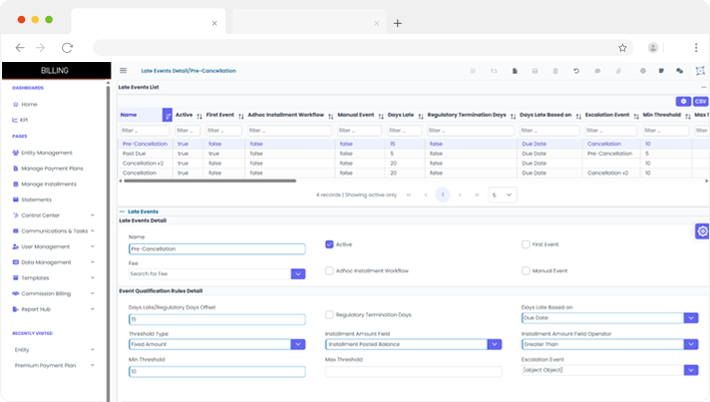Sort the Days Late column
Screen dimensions: 710x402
click(421, 116)
